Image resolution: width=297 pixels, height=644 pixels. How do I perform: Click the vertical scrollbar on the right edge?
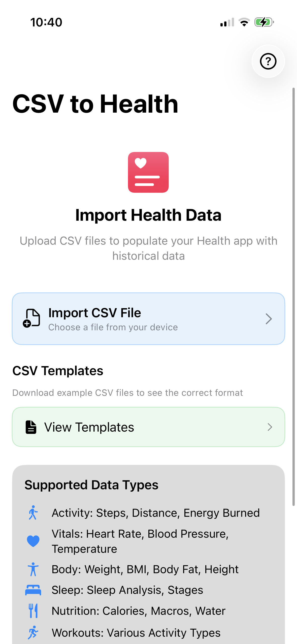pyautogui.click(x=293, y=297)
